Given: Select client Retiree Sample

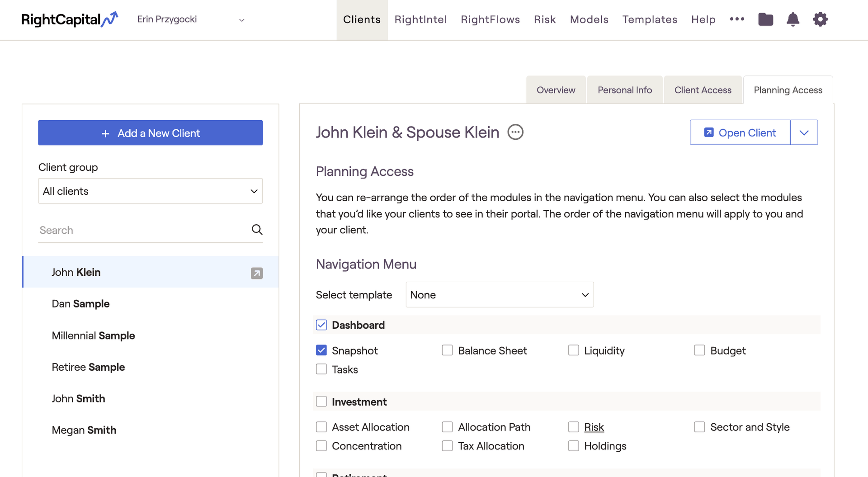Looking at the screenshot, I should tap(151, 367).
